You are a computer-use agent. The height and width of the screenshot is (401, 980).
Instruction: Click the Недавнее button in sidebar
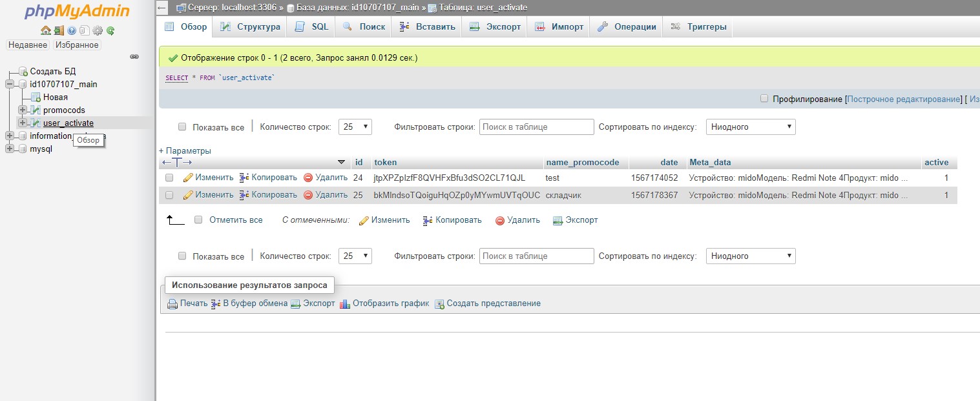coord(28,45)
